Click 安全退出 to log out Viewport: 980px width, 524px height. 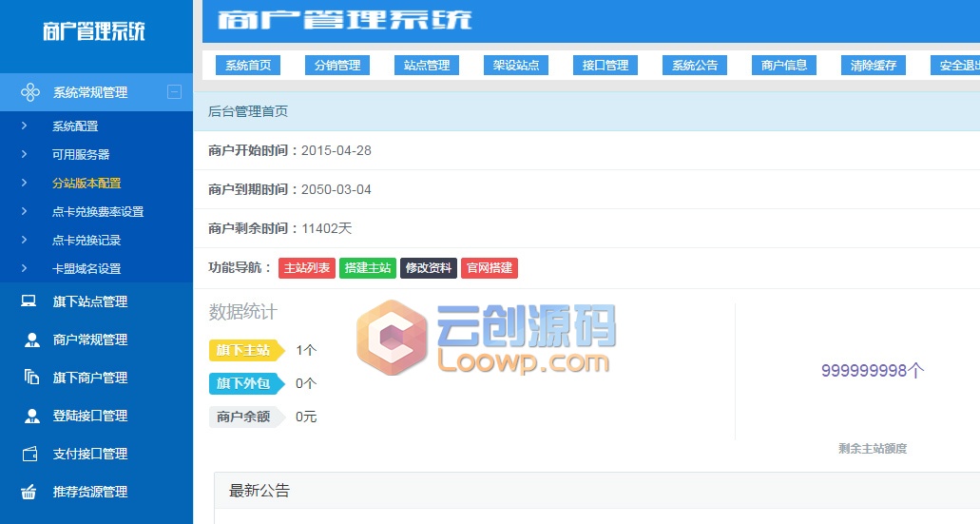click(x=955, y=65)
